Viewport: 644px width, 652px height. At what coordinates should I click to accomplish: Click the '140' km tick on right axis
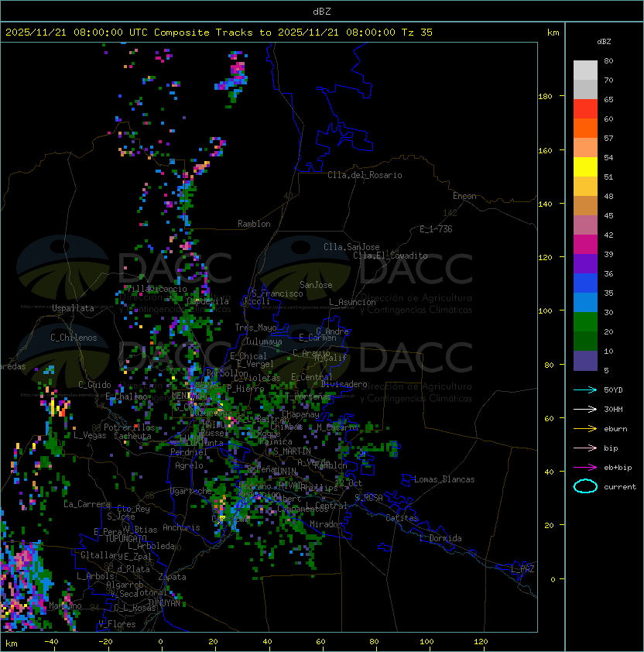tap(545, 204)
